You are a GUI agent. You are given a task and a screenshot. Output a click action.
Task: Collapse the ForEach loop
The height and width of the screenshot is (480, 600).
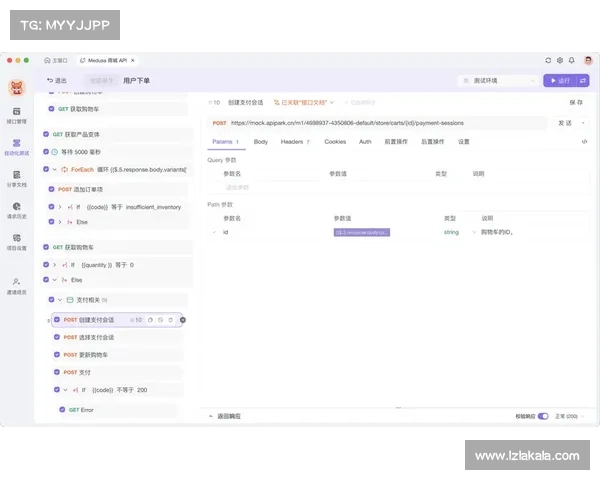click(55, 170)
